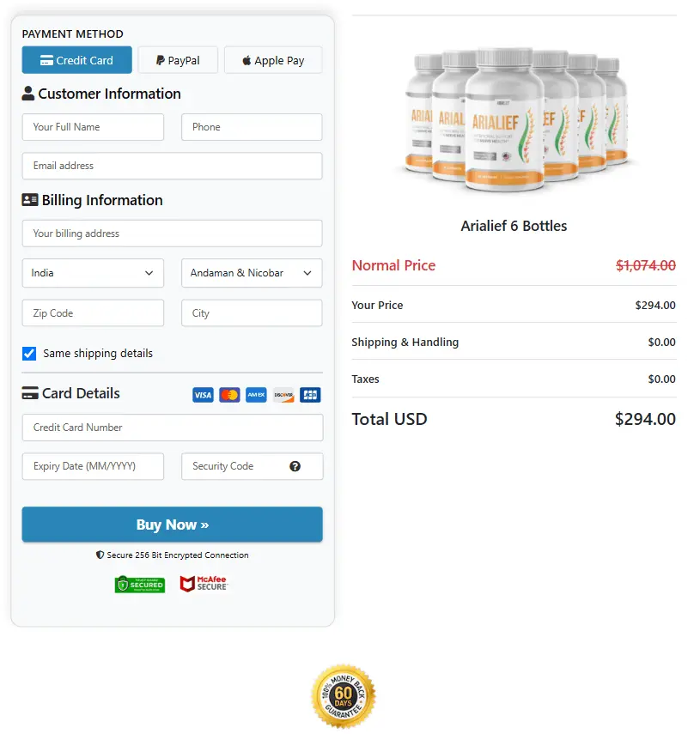Click the Visa card logo icon

(x=203, y=395)
